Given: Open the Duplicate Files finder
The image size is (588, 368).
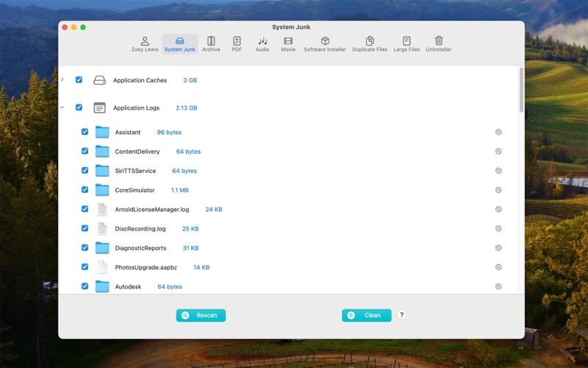Looking at the screenshot, I should point(370,44).
